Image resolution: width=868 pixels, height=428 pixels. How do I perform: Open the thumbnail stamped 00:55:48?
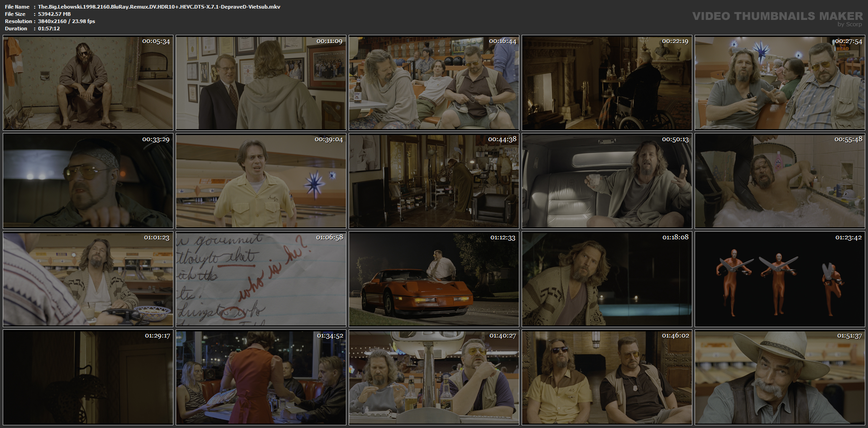(780, 181)
